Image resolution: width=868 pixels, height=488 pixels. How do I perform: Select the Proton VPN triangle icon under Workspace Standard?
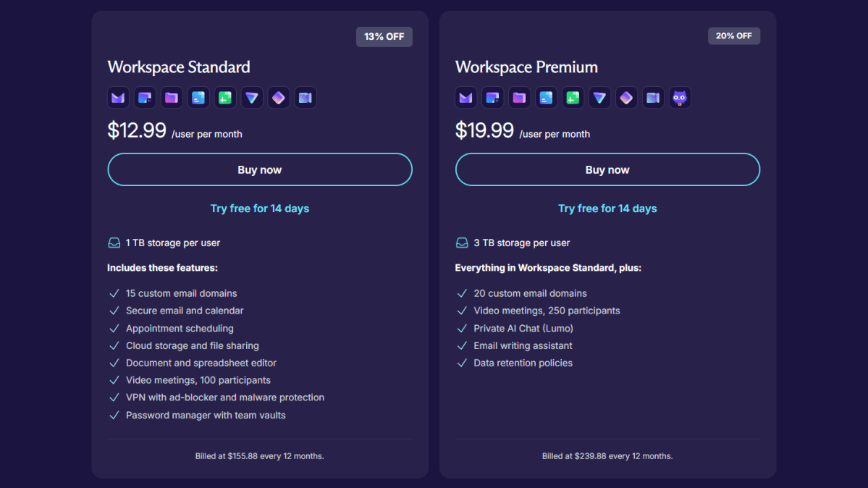point(252,97)
